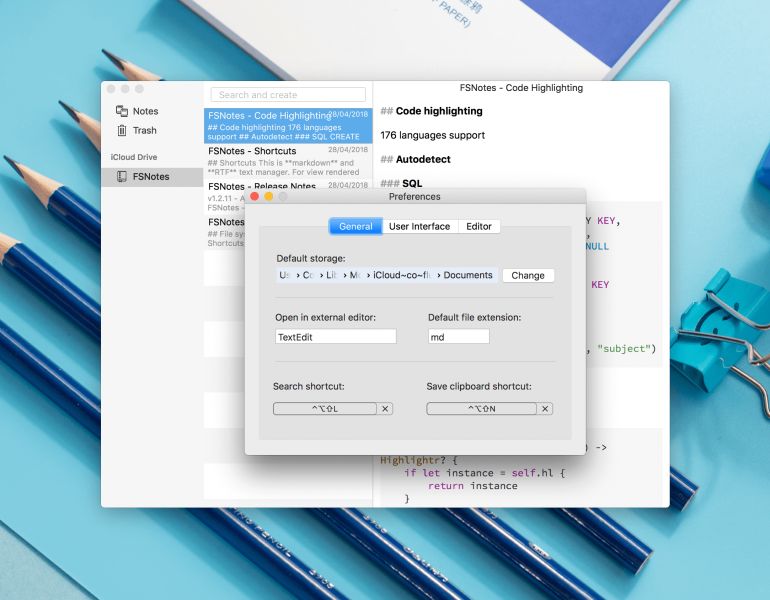
Task: Click the Search shortcut recorder field
Action: click(x=325, y=409)
